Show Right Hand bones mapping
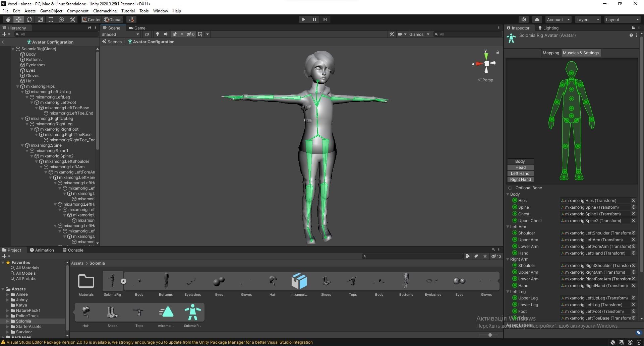The height and width of the screenshot is (346, 644). pos(520,180)
